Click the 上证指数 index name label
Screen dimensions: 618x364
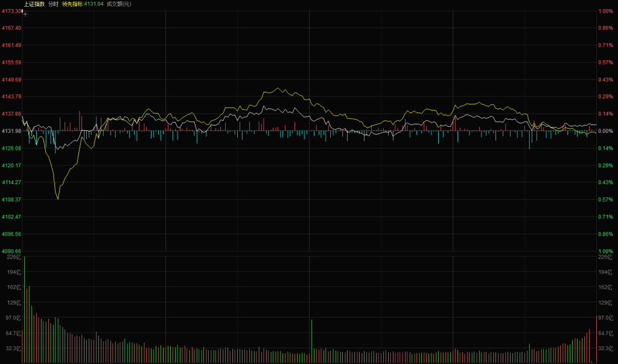click(x=34, y=4)
